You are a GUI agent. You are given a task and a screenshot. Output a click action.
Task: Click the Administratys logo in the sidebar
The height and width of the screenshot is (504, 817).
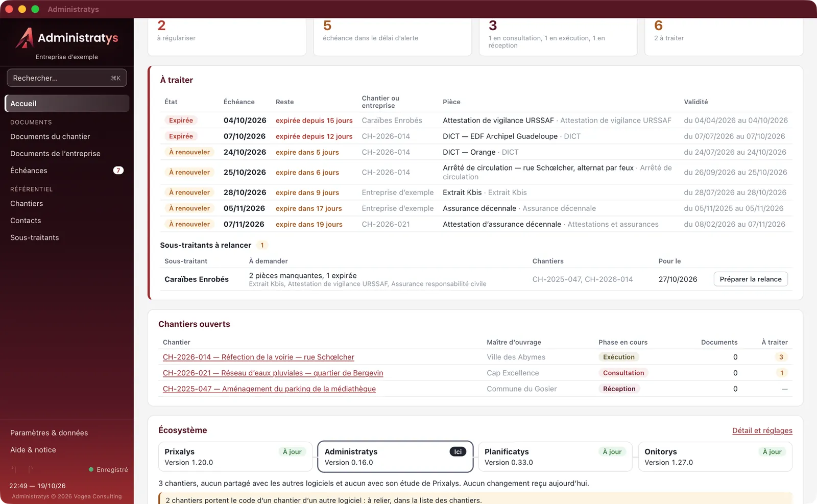(67, 38)
